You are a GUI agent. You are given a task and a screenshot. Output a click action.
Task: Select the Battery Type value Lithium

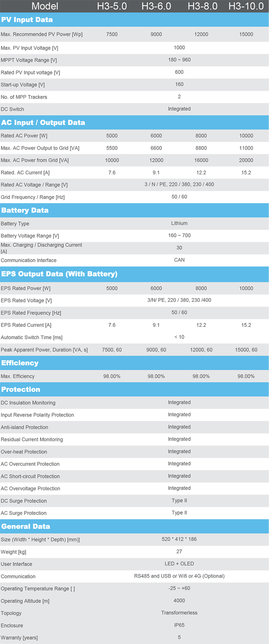(x=179, y=223)
